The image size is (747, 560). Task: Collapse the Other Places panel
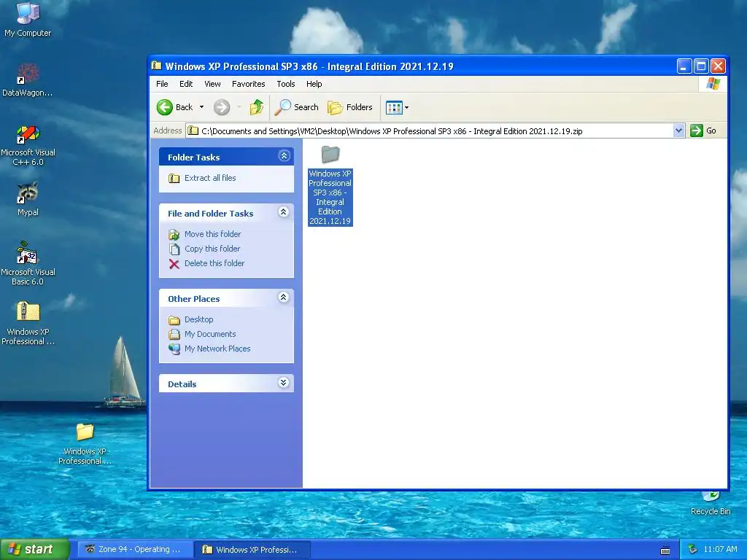(284, 297)
